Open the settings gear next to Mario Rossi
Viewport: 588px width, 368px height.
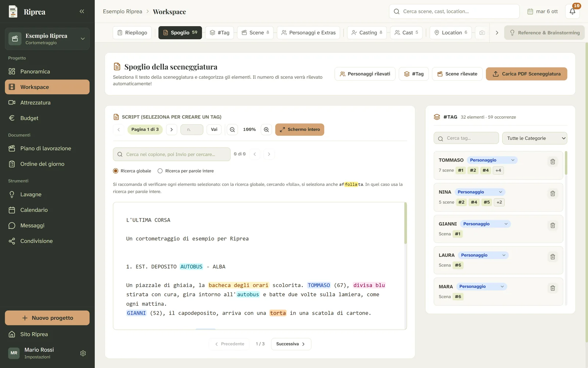83,353
